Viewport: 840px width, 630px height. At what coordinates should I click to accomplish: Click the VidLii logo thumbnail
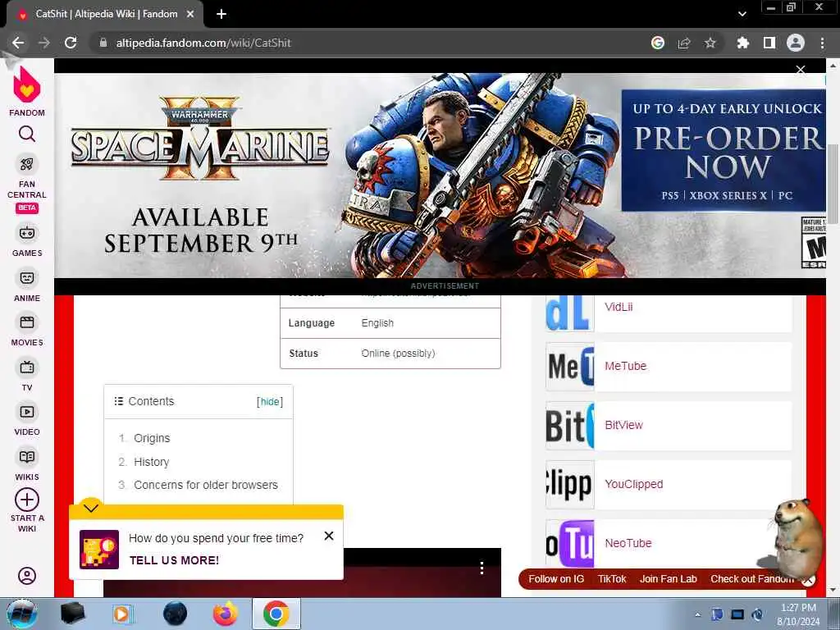tap(570, 313)
